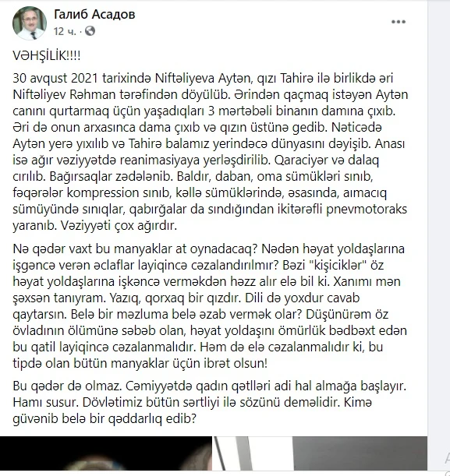Click the paragraph beginning '30 avqust 2021 tarixində'
This screenshot has width=450, height=476.
click(x=210, y=152)
